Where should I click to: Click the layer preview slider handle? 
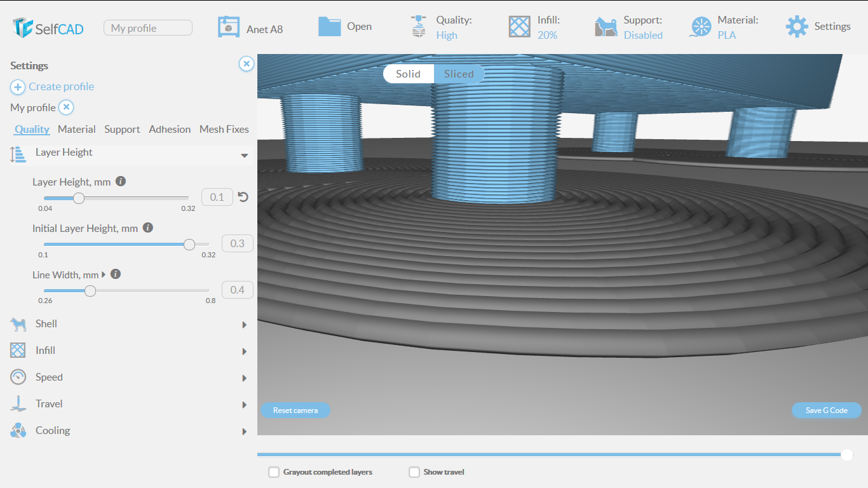846,454
